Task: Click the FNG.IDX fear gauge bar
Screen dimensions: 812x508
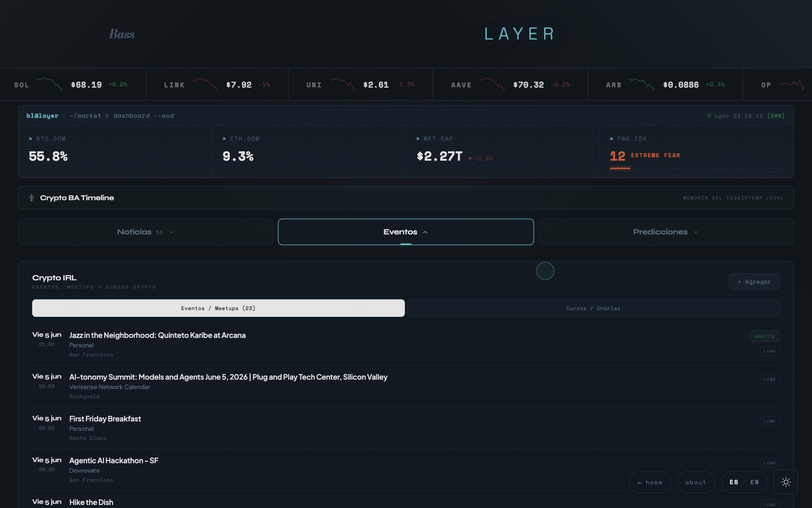Action: coord(697,168)
